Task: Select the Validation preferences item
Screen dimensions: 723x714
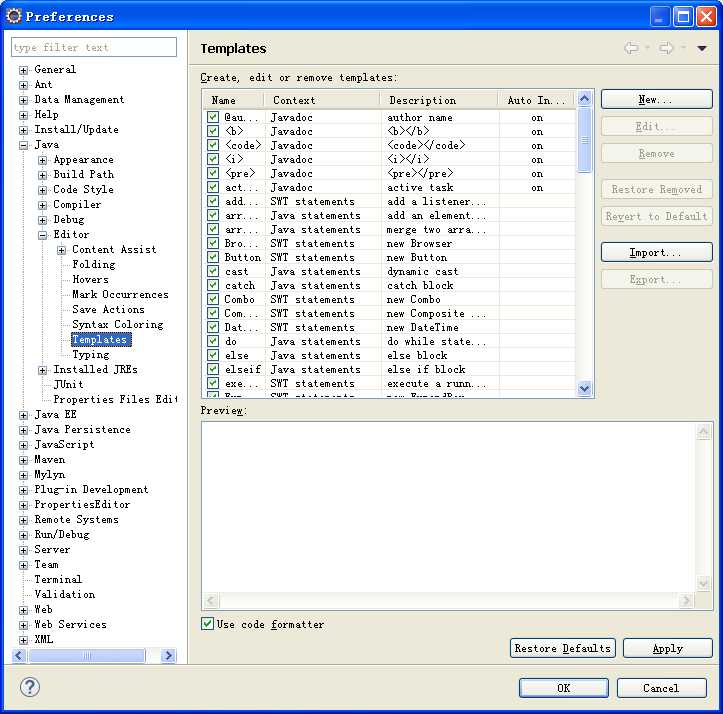Action: tap(65, 594)
